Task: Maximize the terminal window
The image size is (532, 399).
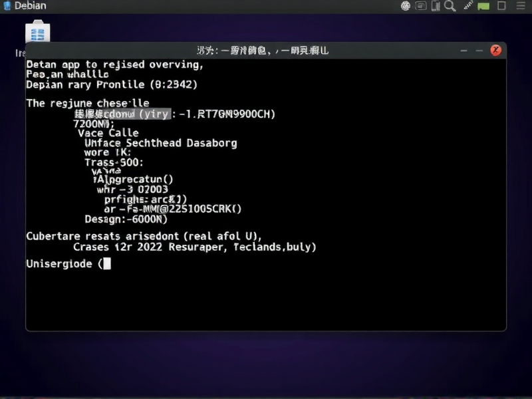Action: click(x=479, y=50)
